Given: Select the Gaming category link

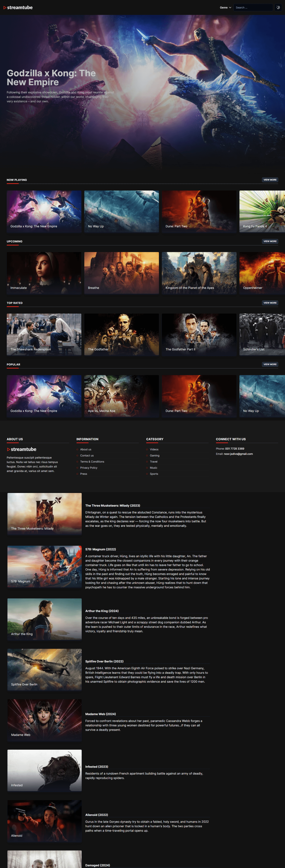Looking at the screenshot, I should (x=154, y=455).
